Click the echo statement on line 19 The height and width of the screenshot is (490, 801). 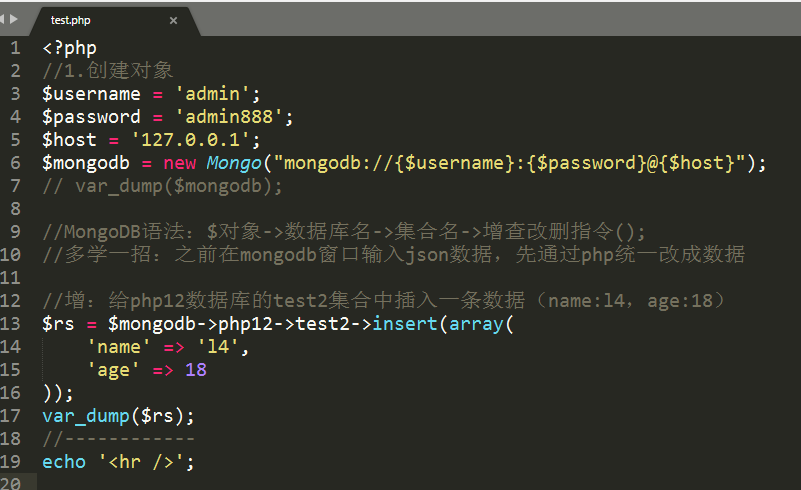(64, 462)
